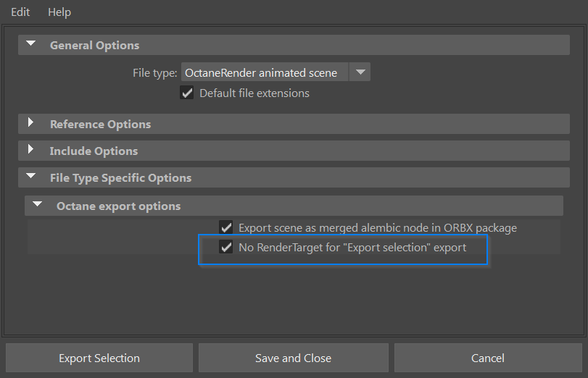Open the Help menu

pyautogui.click(x=59, y=12)
